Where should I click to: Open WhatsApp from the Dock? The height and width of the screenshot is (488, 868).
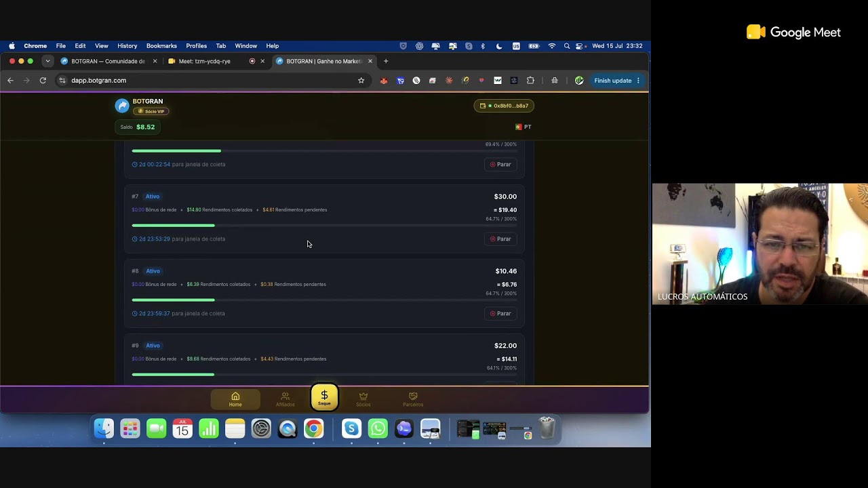[x=378, y=428]
